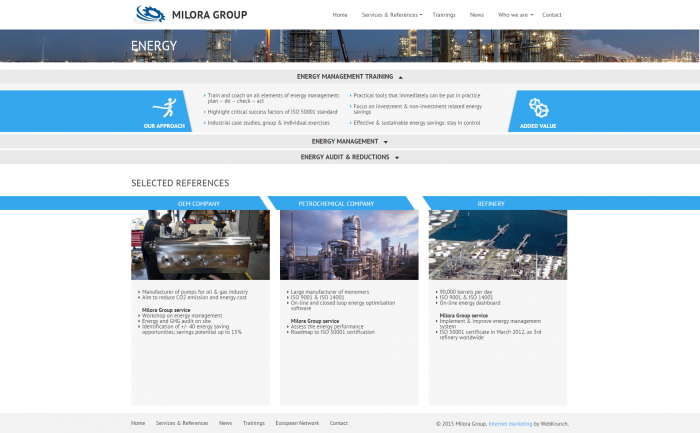Click the Energy banner heading
The height and width of the screenshot is (433, 700).
(154, 46)
